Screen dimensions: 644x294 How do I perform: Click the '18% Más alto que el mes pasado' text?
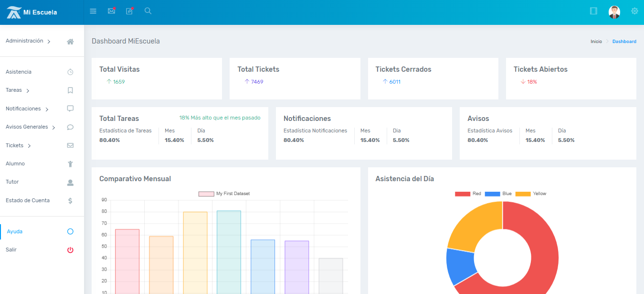220,118
